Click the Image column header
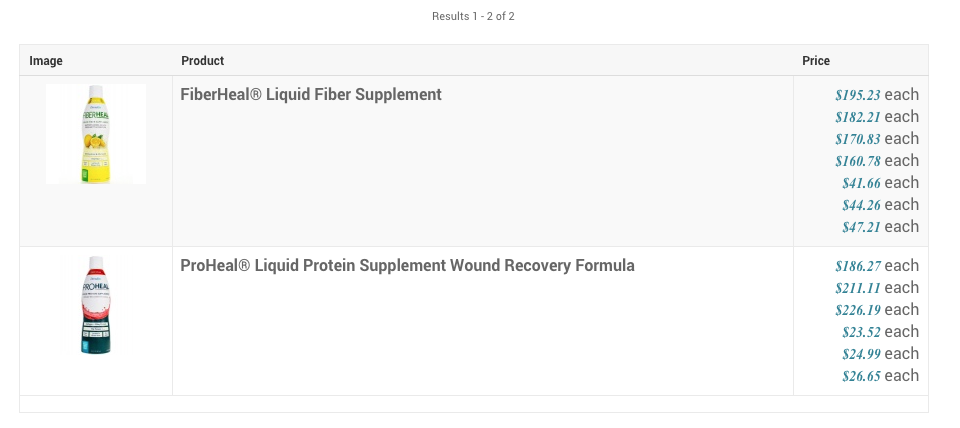The image size is (960, 428). 46,61
